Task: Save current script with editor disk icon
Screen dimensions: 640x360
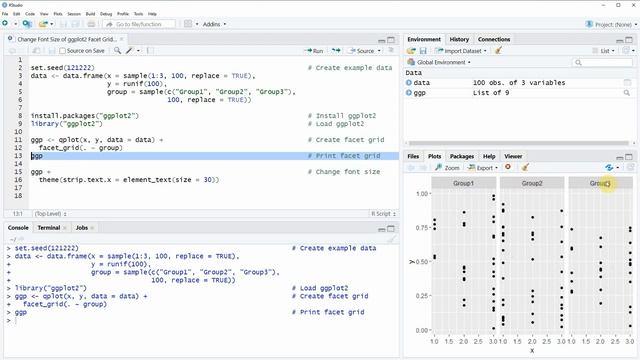Action: [x=51, y=51]
